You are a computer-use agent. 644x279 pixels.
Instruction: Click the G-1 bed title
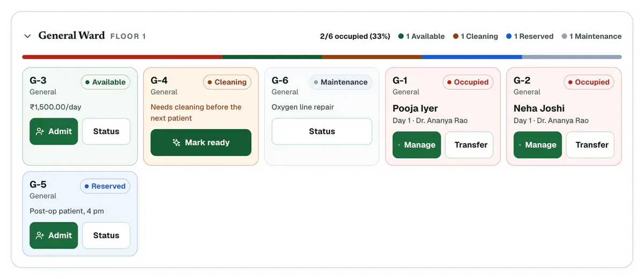400,81
